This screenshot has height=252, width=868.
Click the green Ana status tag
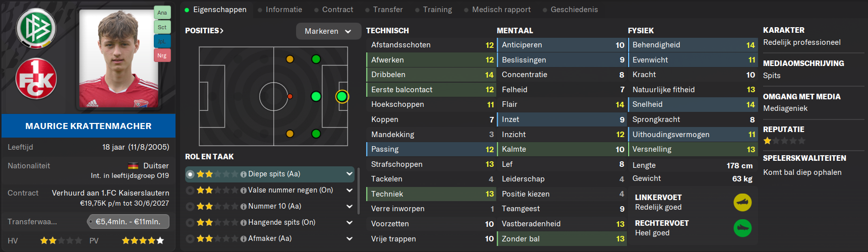162,13
